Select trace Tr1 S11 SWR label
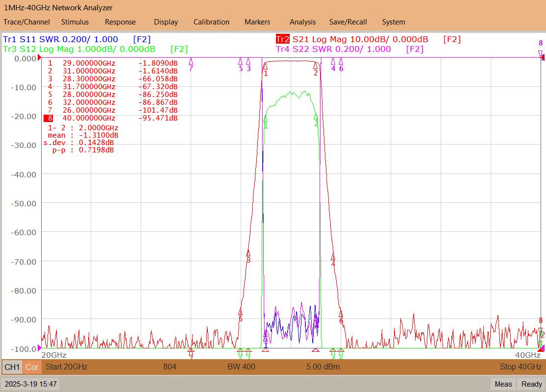This screenshot has width=546, height=392. tap(77, 39)
